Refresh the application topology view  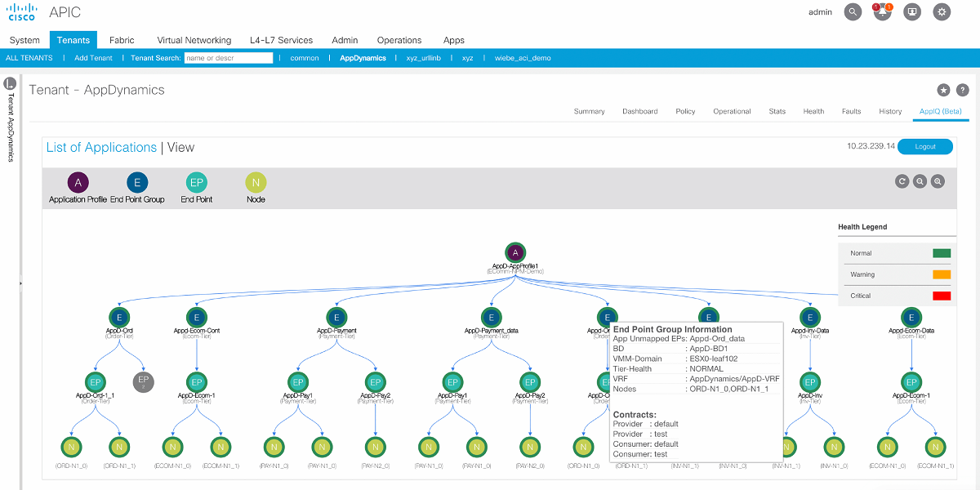pos(902,181)
